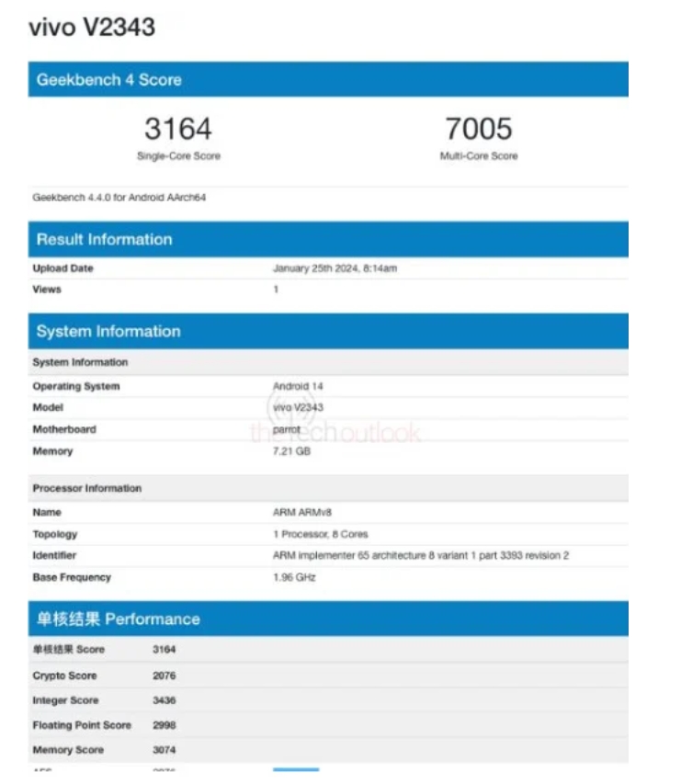The height and width of the screenshot is (784, 681).
Task: Click the '单核结果 Performance' section header
Action: [x=328, y=619]
